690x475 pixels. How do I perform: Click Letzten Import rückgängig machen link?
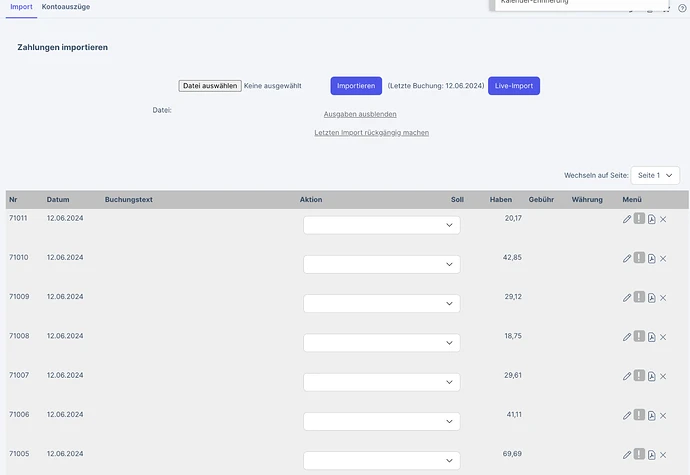[x=371, y=133]
